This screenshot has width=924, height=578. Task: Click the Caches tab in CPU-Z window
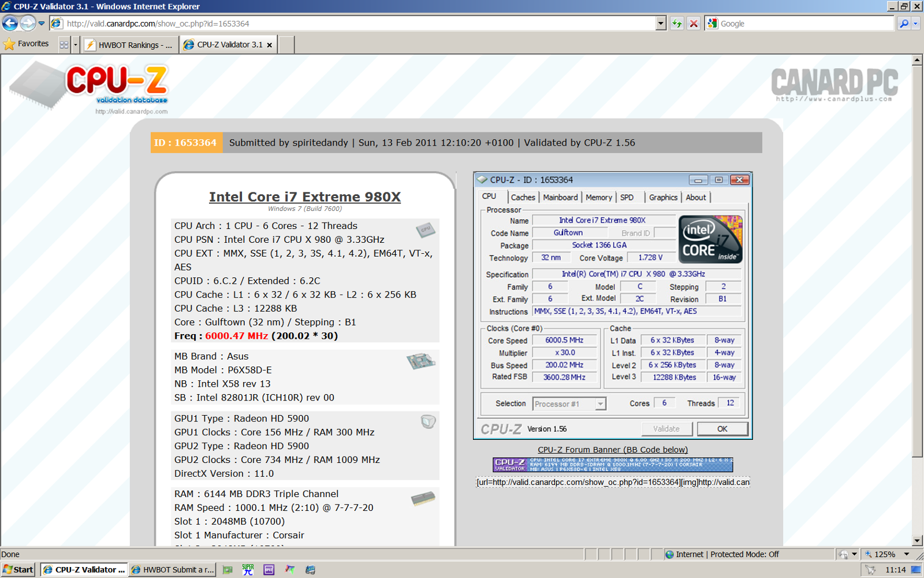(x=523, y=197)
